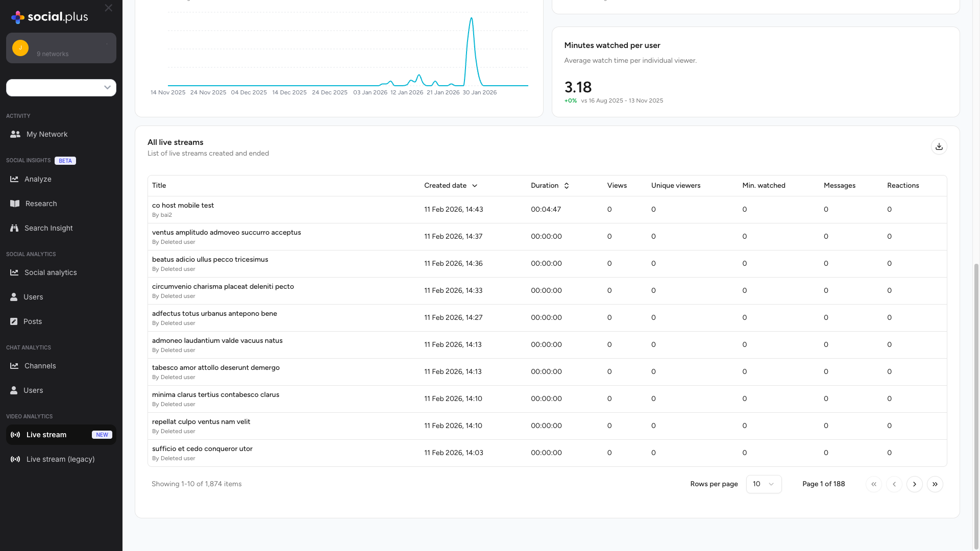Screen dimensions: 980x551
Task: Expand the Created date sort chevron
Action: point(475,186)
